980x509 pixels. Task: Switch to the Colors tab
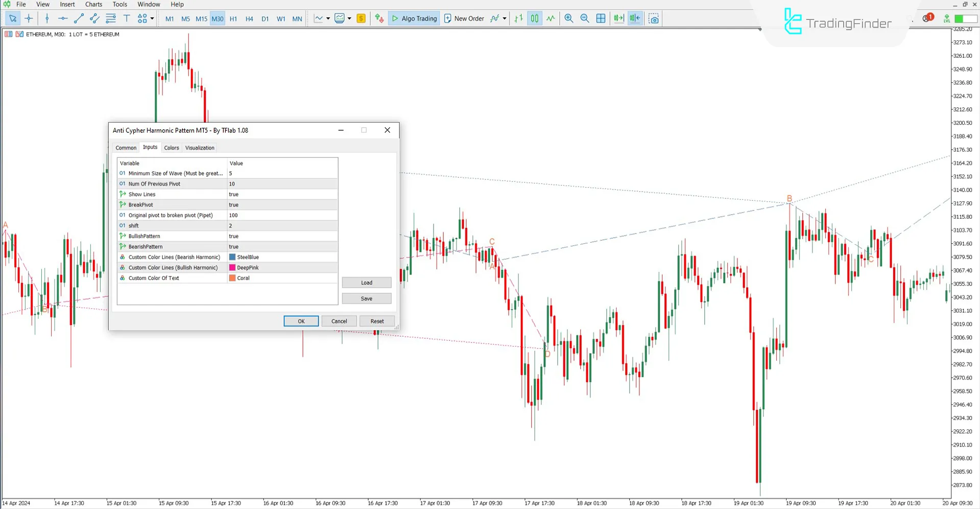coord(172,148)
